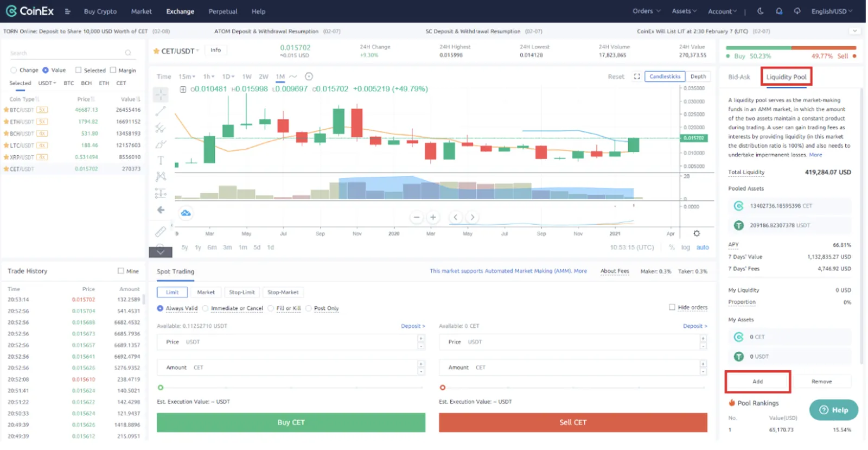Select the Value radio button

click(x=46, y=70)
